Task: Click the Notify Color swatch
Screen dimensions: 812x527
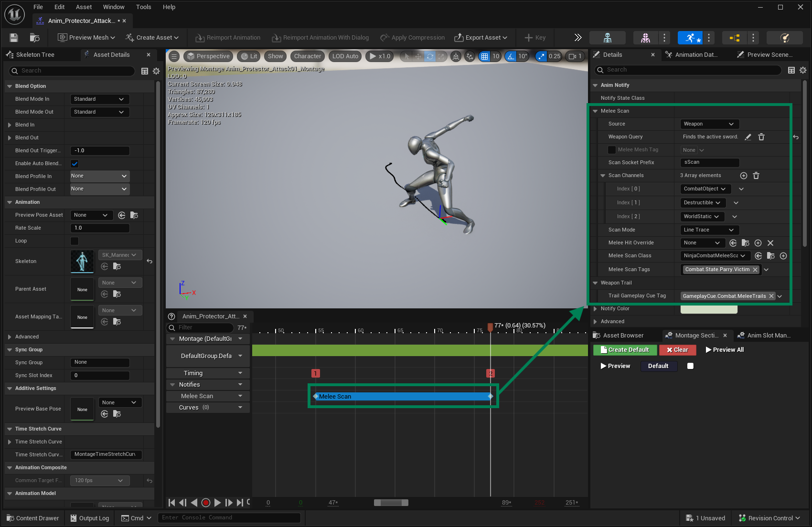Action: click(x=708, y=309)
